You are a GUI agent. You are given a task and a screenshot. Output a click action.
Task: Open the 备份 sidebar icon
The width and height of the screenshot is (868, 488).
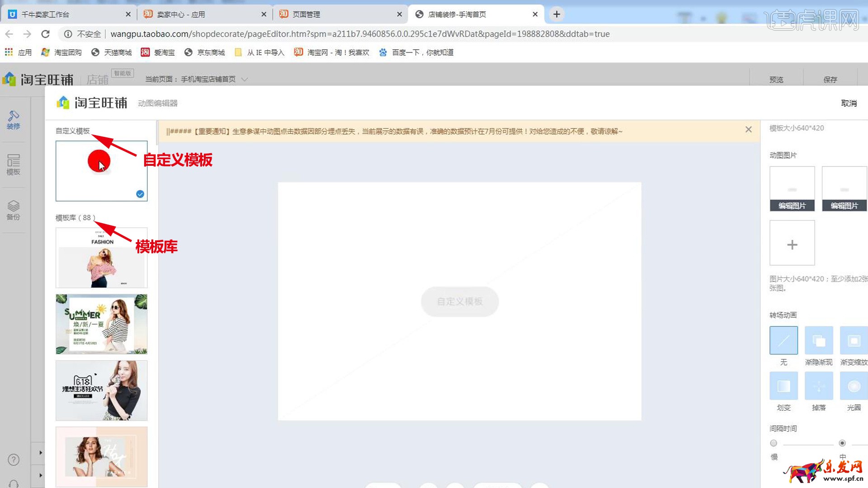click(13, 210)
